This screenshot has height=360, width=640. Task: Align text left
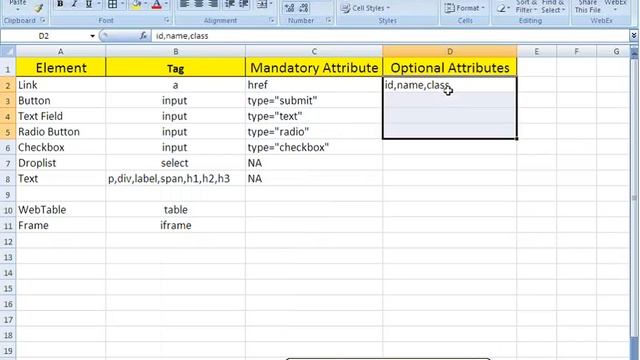click(184, 4)
